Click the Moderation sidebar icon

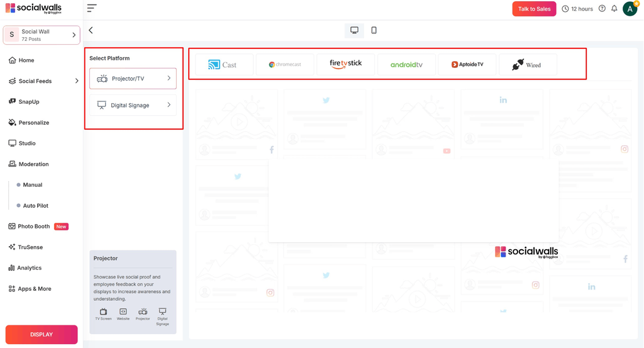coord(13,164)
